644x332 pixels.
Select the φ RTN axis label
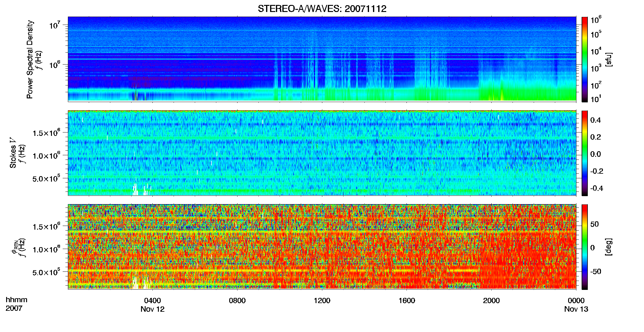[14, 247]
